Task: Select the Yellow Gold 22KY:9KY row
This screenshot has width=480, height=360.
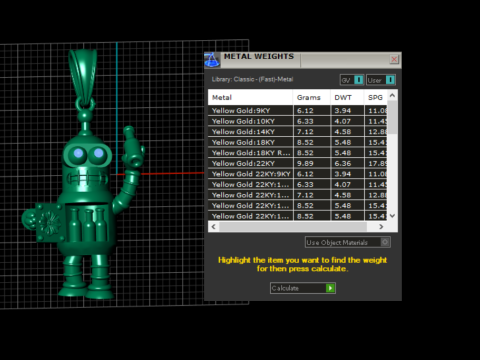Action: coord(298,174)
